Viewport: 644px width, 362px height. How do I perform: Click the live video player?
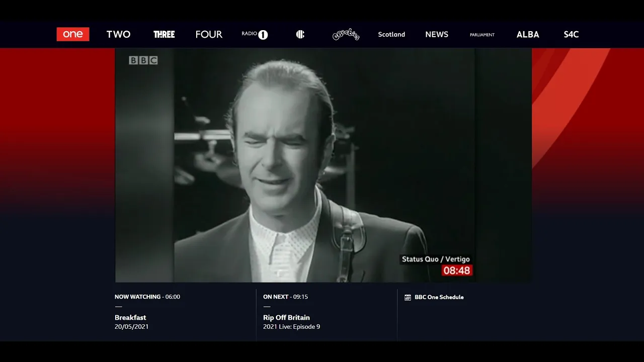point(323,165)
